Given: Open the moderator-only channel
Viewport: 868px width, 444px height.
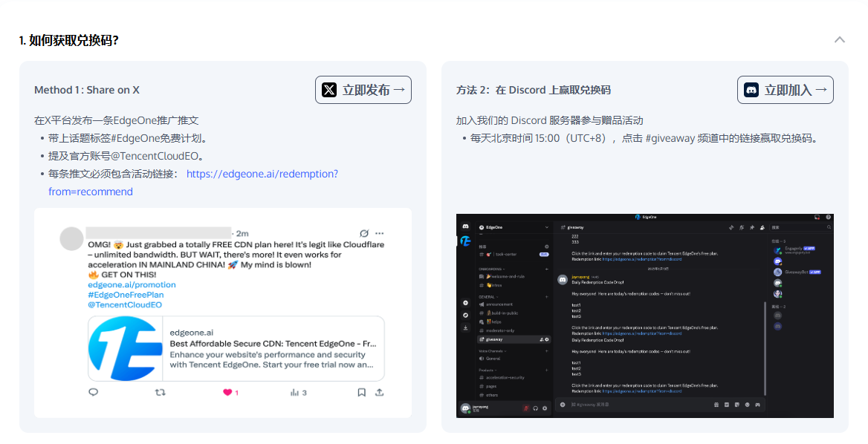Looking at the screenshot, I should tap(498, 330).
